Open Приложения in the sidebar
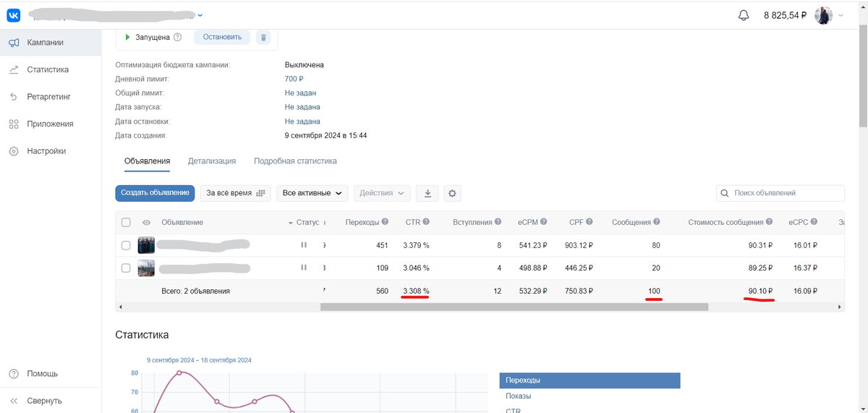This screenshot has width=868, height=413. (51, 124)
